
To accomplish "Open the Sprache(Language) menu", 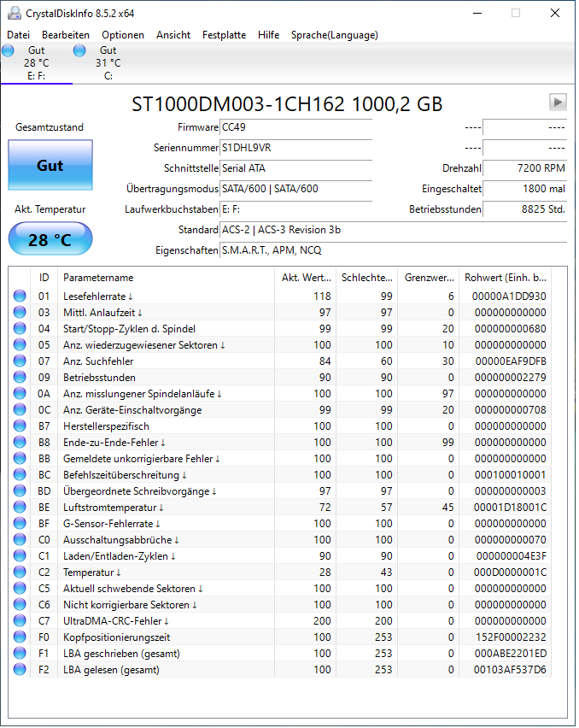I will point(336,35).
